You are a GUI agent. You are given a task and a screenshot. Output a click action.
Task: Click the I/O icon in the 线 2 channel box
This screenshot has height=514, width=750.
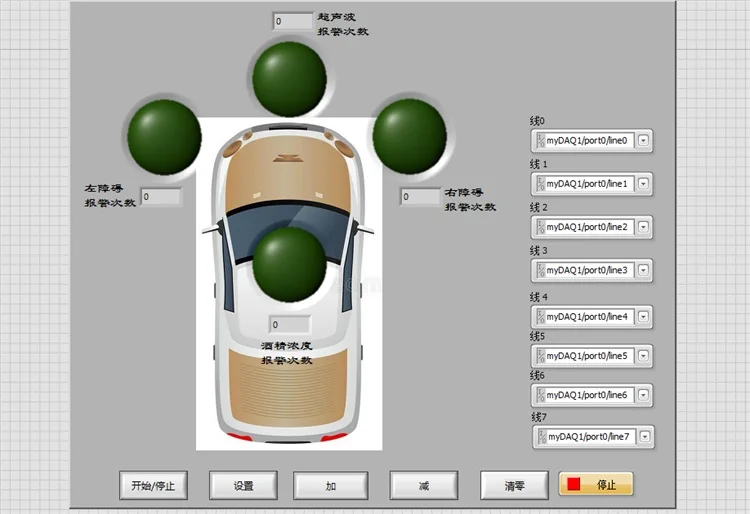[x=540, y=227]
